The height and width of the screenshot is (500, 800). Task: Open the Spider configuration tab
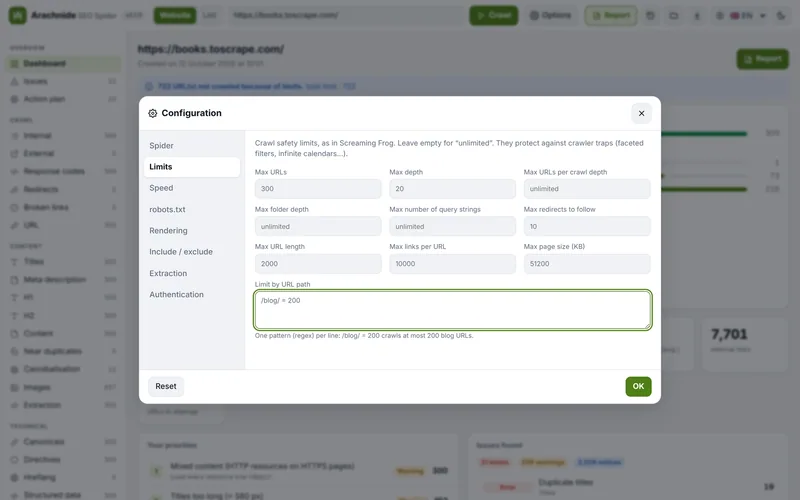192,145
